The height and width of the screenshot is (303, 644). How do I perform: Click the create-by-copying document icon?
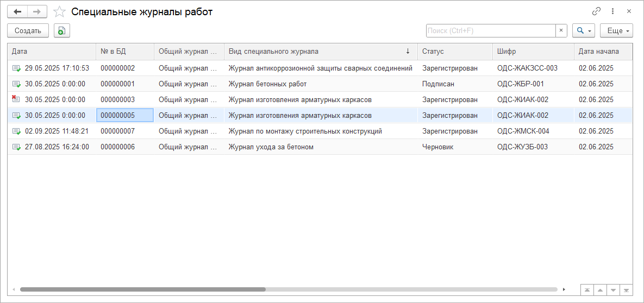62,31
